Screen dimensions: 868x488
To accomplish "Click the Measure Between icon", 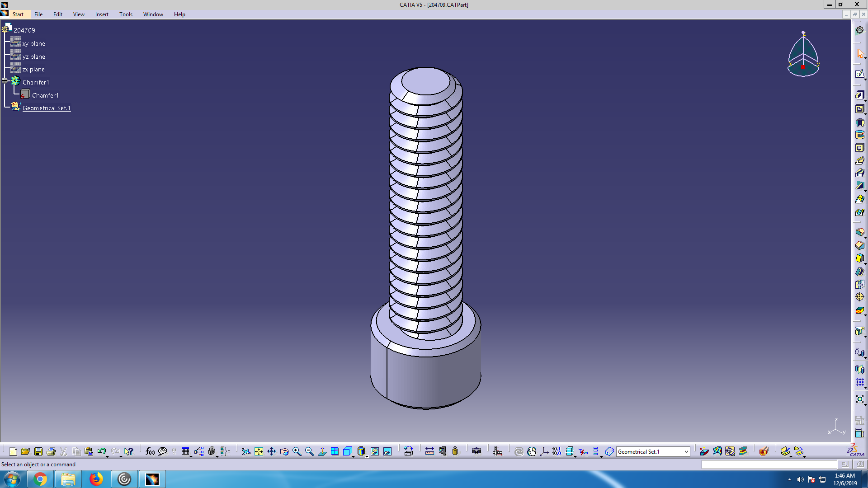I will tap(429, 451).
